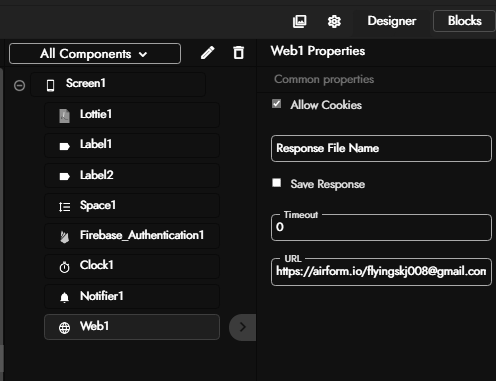Switch to Designer view
The width and height of the screenshot is (496, 381).
pyautogui.click(x=392, y=21)
